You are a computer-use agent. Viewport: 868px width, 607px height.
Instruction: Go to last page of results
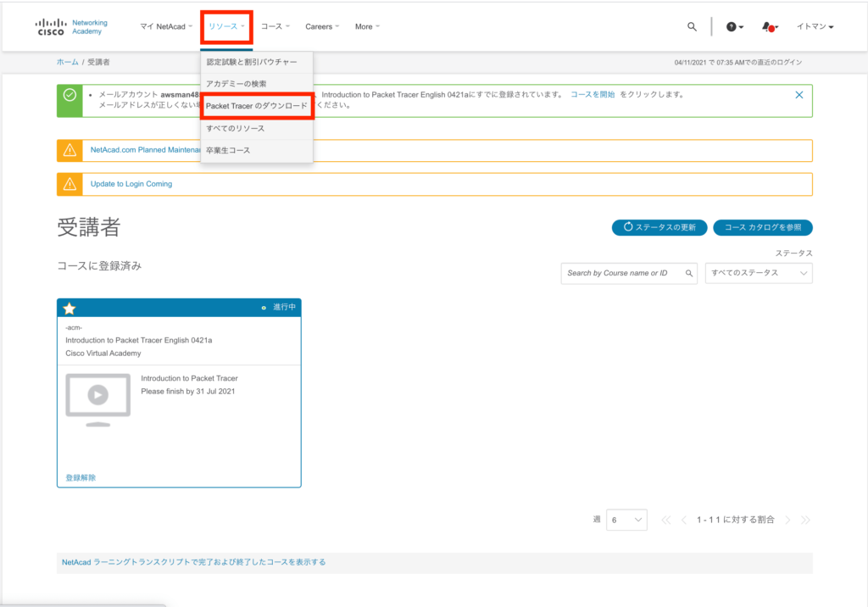(x=805, y=520)
